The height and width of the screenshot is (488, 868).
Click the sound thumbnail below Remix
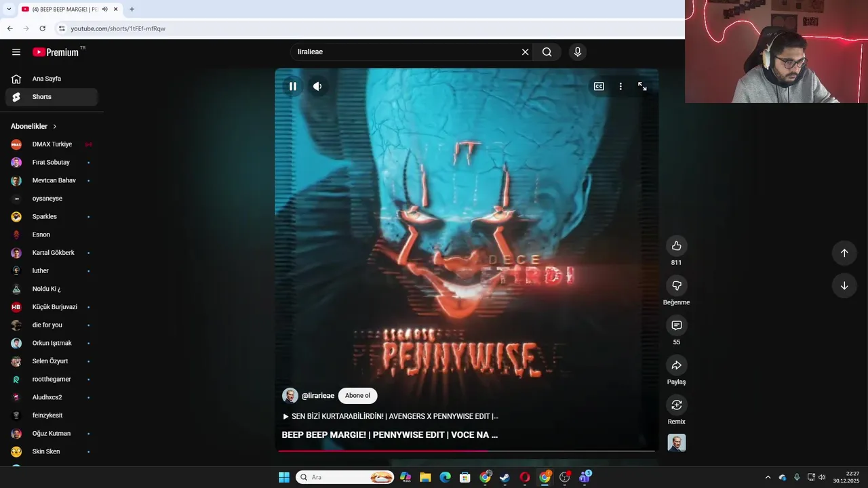click(677, 443)
